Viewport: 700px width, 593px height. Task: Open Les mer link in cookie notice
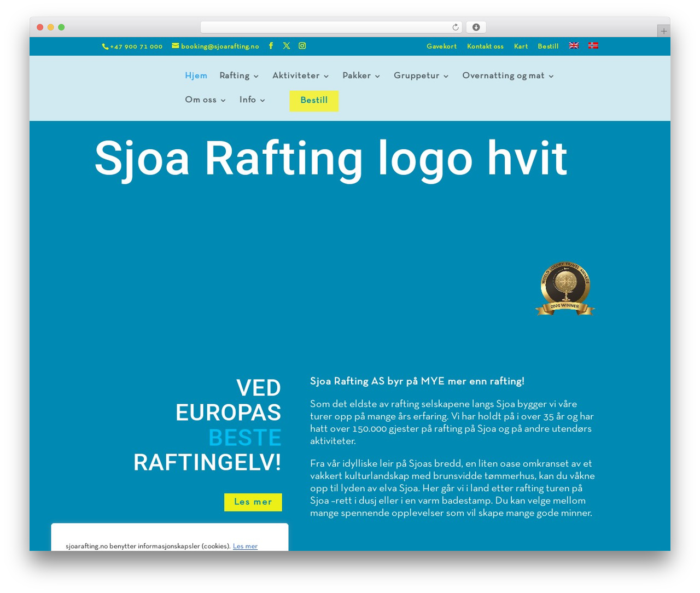pos(245,546)
